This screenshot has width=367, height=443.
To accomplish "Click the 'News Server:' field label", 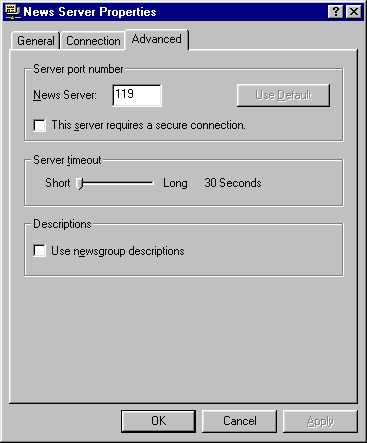I will coord(65,95).
